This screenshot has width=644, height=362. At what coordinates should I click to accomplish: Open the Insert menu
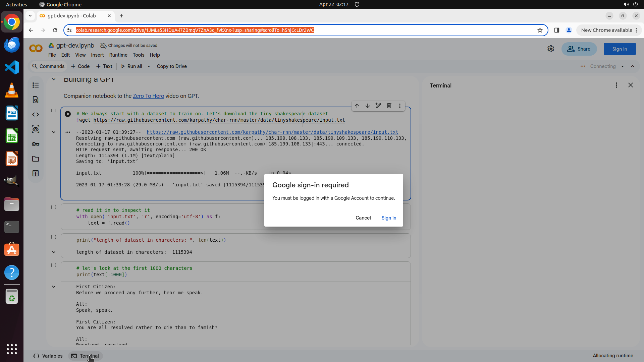point(97,55)
